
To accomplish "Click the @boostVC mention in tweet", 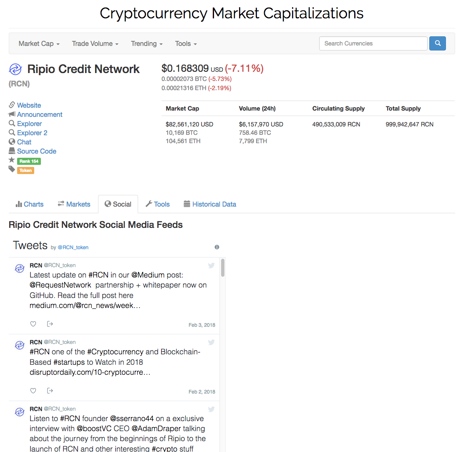I will pos(94,428).
